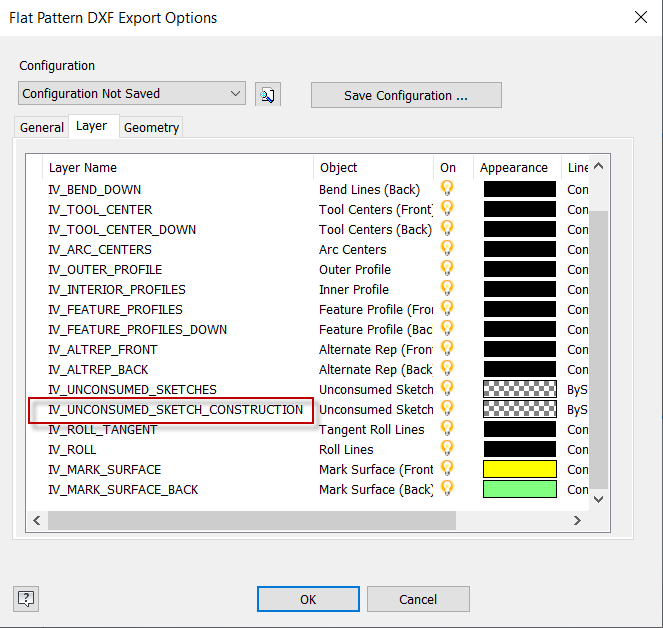Select the Layer tab

point(92,126)
